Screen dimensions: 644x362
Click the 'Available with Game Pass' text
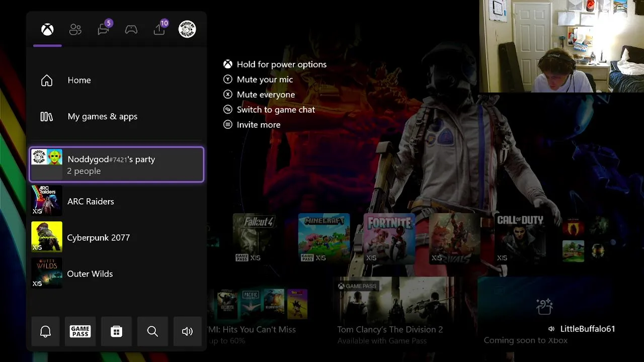(382, 341)
